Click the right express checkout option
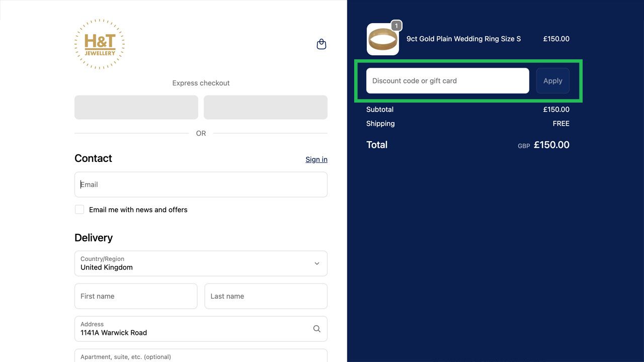The height and width of the screenshot is (362, 644). [x=265, y=107]
